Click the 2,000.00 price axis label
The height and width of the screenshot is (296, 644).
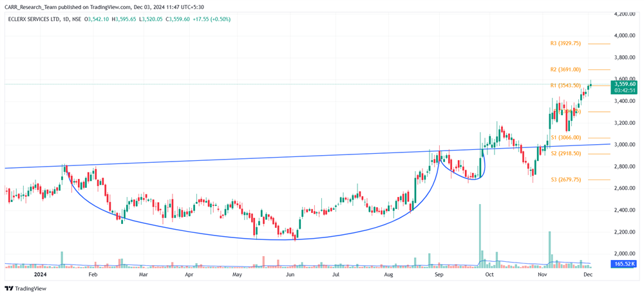click(x=625, y=254)
